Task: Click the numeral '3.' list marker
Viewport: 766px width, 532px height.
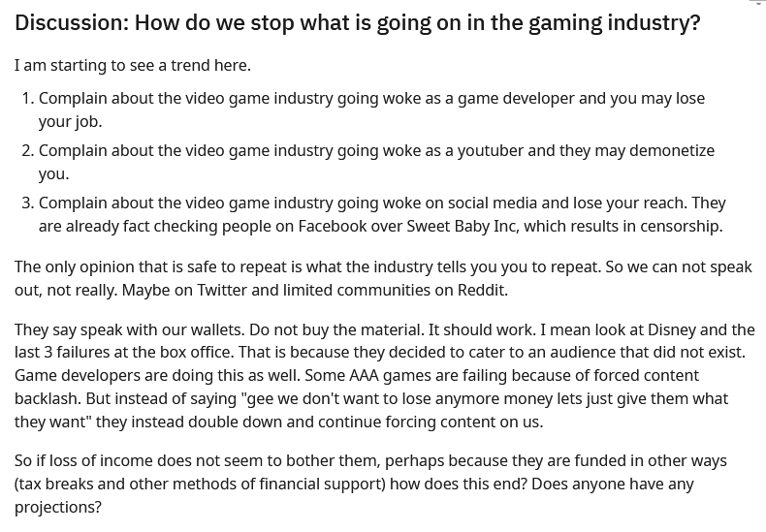Action: [28, 203]
